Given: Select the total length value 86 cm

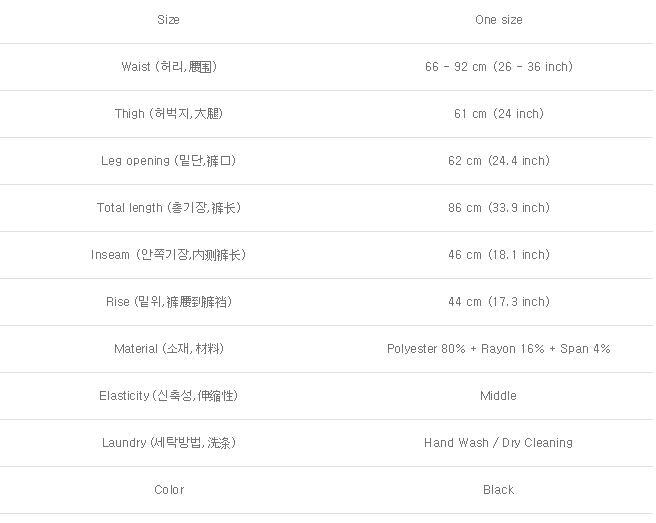Looking at the screenshot, I should 498,208.
